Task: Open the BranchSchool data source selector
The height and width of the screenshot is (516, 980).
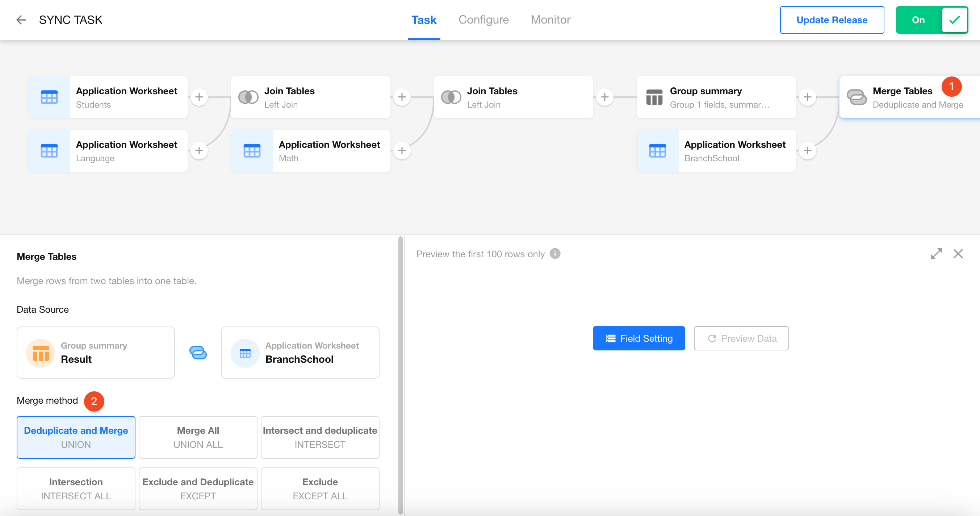Action: pos(300,352)
